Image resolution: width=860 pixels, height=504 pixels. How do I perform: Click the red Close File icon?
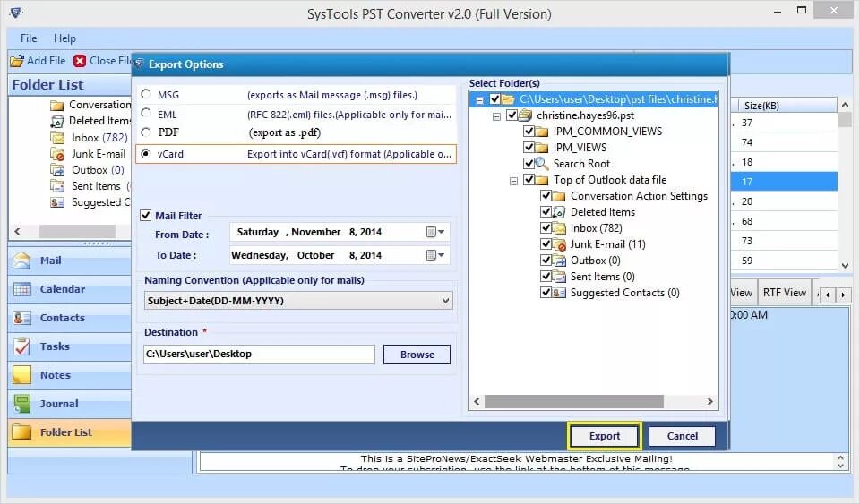80,61
